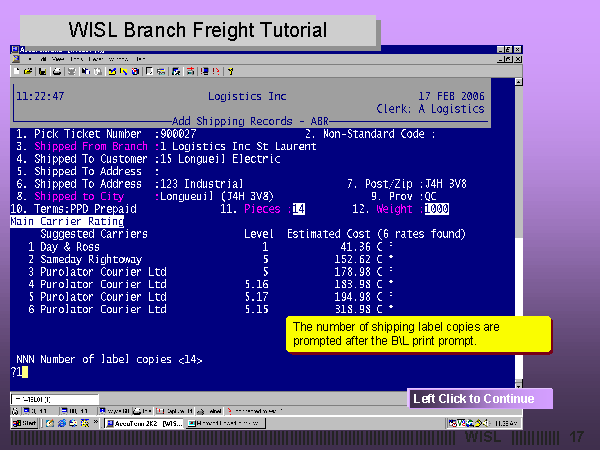Click the third quick launch icon
Image resolution: width=600 pixels, height=450 pixels.
pyautogui.click(x=73, y=424)
